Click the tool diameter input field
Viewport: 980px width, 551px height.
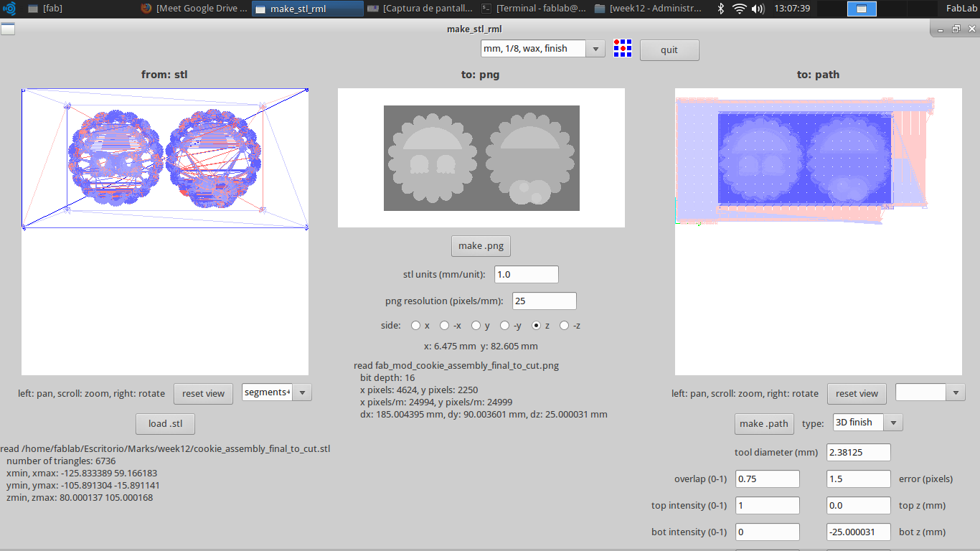click(x=858, y=452)
